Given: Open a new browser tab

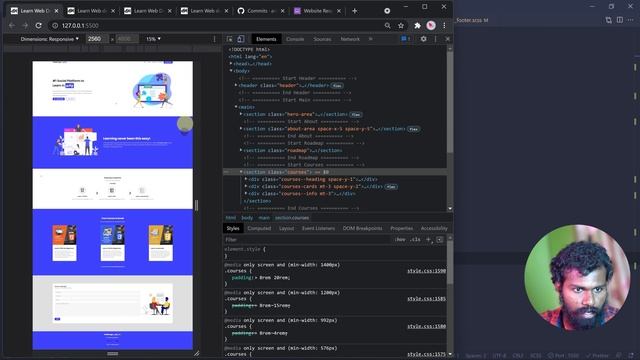Looking at the screenshot, I should pos(354,11).
